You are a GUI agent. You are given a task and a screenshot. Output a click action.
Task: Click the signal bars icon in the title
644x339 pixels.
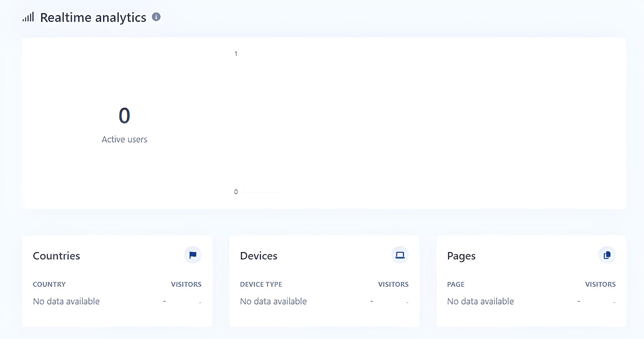[x=28, y=17]
